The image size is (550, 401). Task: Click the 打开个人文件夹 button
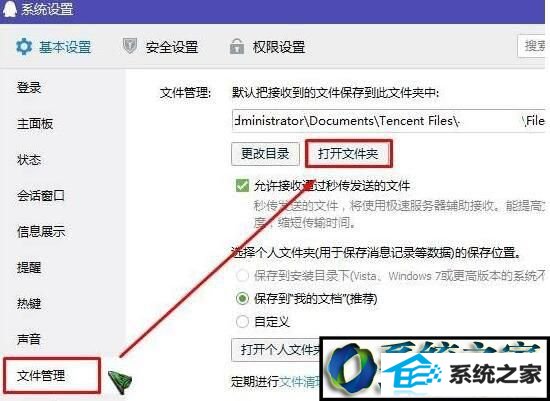pos(276,350)
